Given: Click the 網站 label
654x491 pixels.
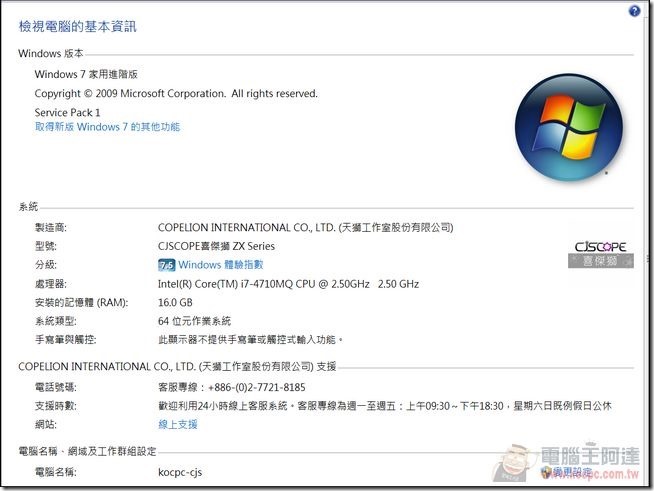Looking at the screenshot, I should click(x=45, y=425).
